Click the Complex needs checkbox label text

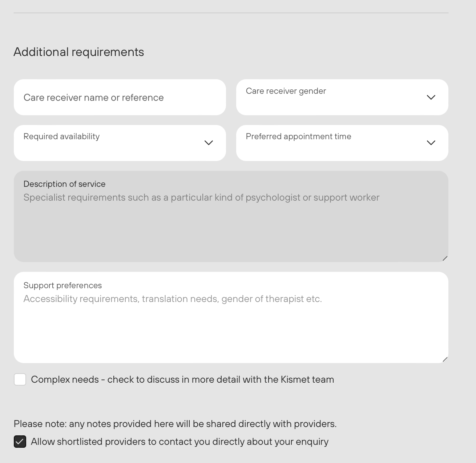coord(182,379)
